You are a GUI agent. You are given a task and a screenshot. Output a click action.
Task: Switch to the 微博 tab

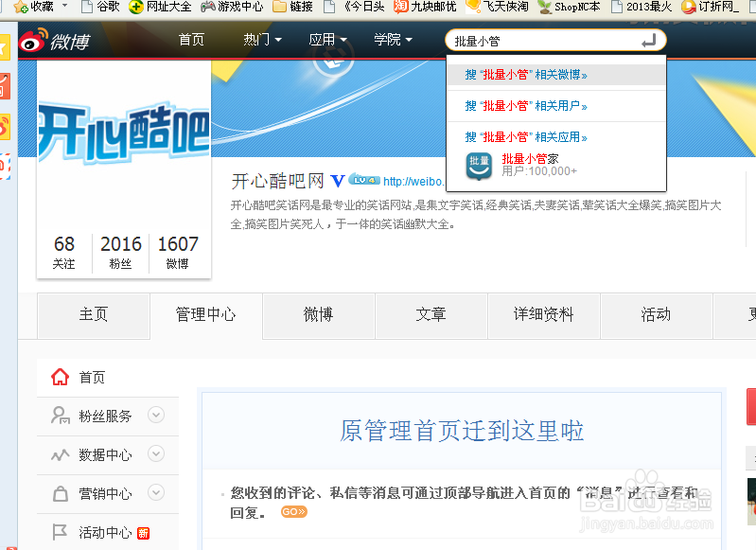click(x=318, y=315)
